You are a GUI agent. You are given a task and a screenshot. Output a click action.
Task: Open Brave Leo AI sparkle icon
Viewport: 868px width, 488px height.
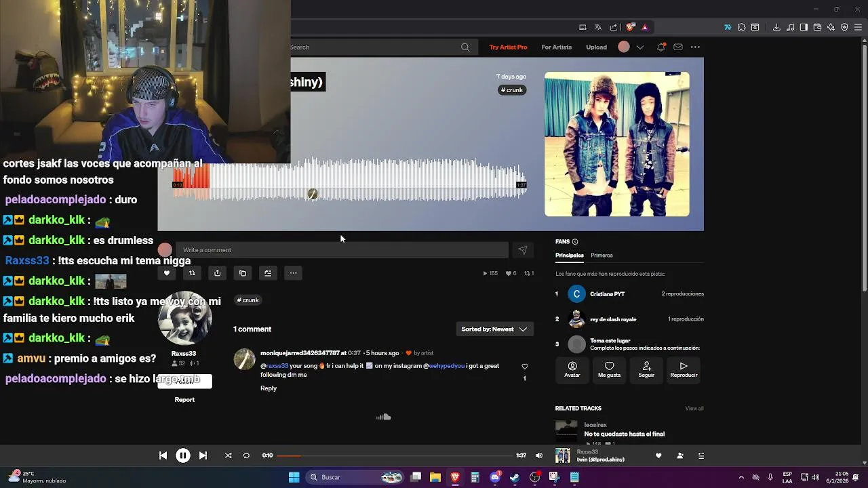(831, 27)
